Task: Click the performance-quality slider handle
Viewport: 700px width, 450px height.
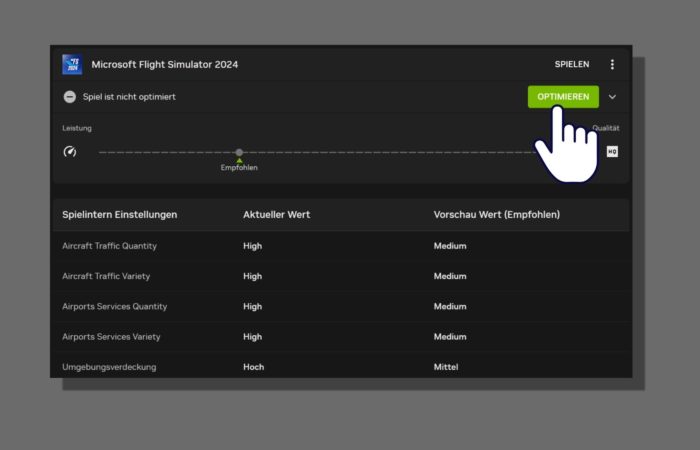Action: click(x=239, y=152)
